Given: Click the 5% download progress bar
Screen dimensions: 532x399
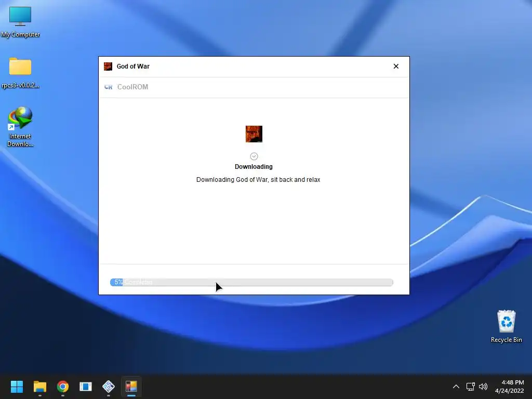Looking at the screenshot, I should (251, 282).
